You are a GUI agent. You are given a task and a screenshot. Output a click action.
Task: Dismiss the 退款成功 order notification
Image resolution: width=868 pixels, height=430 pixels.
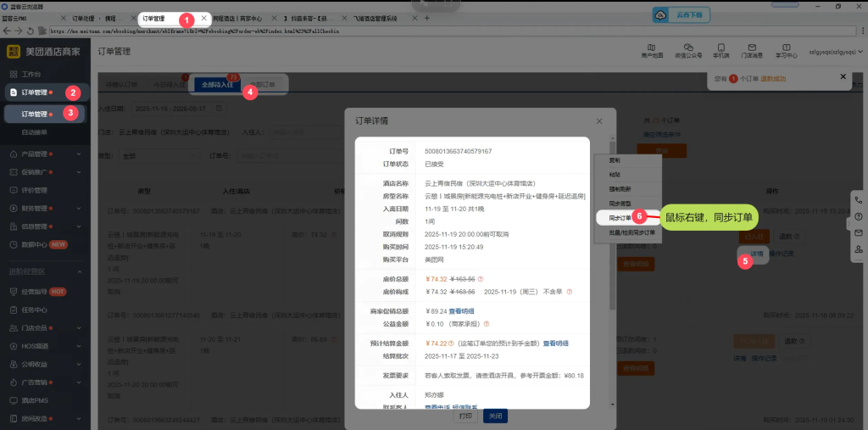coord(843,76)
